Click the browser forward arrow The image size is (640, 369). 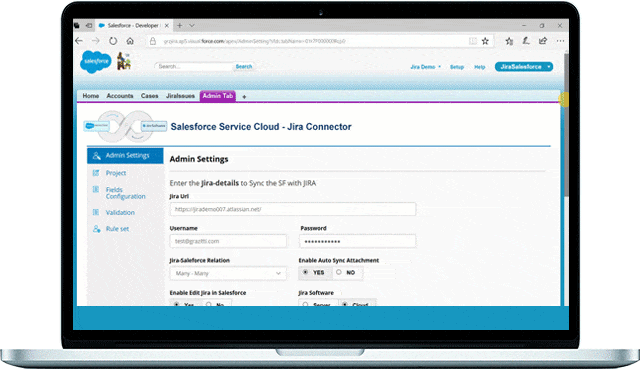96,41
